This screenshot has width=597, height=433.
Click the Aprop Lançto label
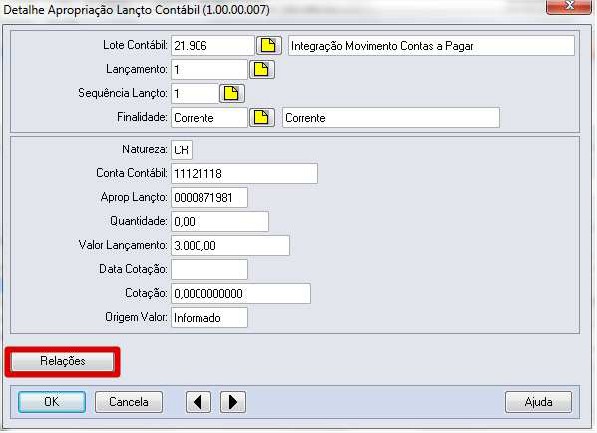[134, 197]
